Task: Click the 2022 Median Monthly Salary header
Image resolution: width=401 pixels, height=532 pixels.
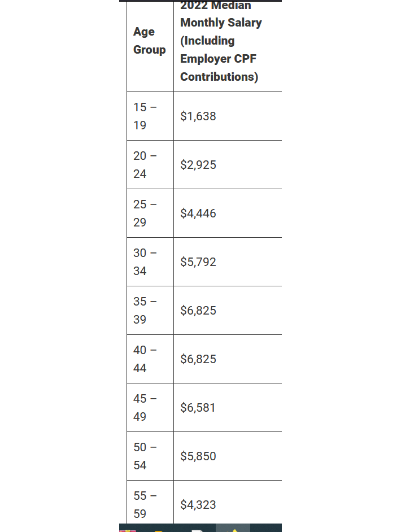Action: 221,41
